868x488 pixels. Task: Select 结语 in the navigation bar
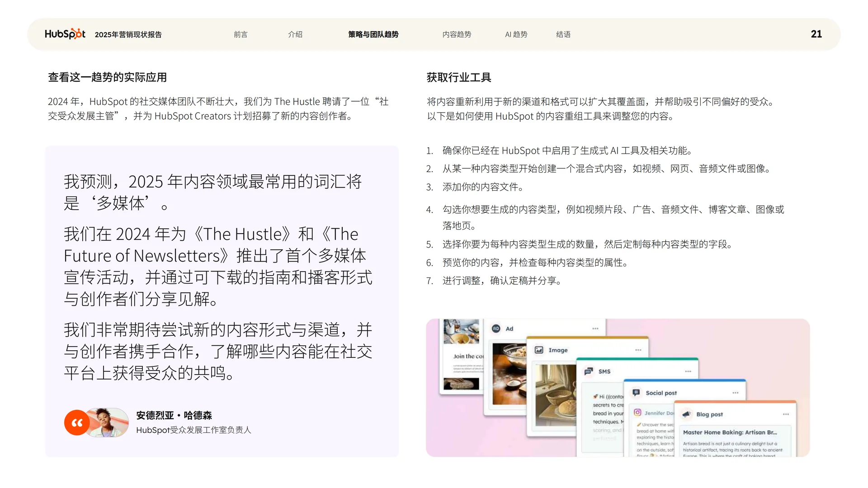click(563, 34)
